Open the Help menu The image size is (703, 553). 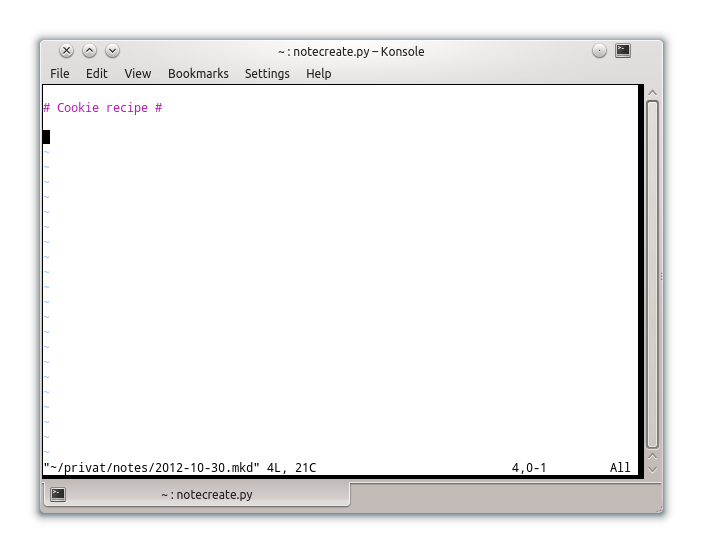pyautogui.click(x=319, y=74)
